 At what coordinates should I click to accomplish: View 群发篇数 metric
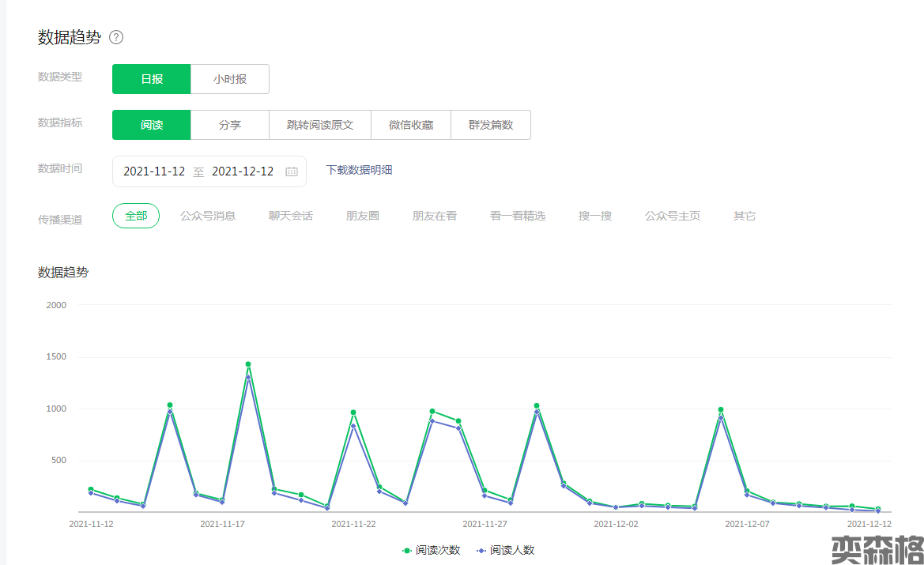coord(491,125)
